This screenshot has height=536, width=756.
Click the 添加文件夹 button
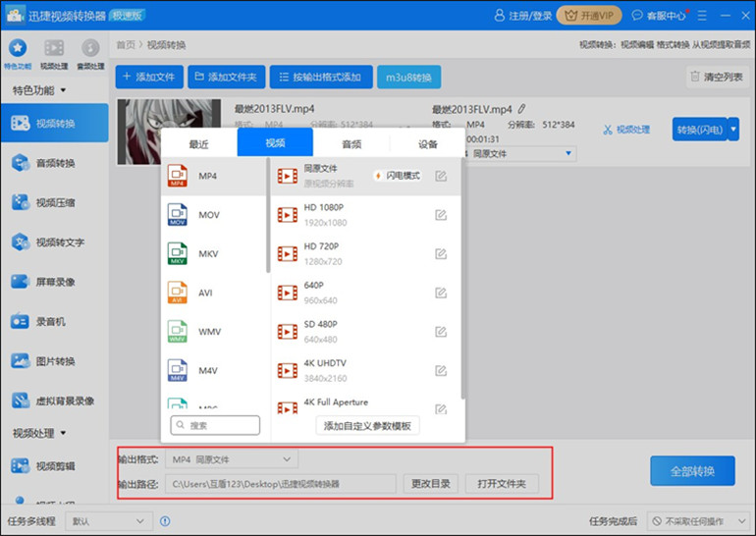(x=227, y=77)
